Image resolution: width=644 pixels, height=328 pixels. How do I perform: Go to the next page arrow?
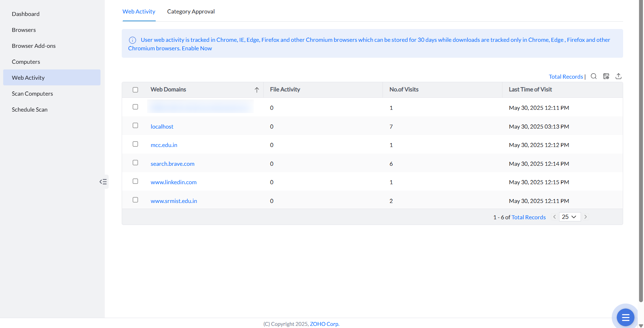(586, 217)
